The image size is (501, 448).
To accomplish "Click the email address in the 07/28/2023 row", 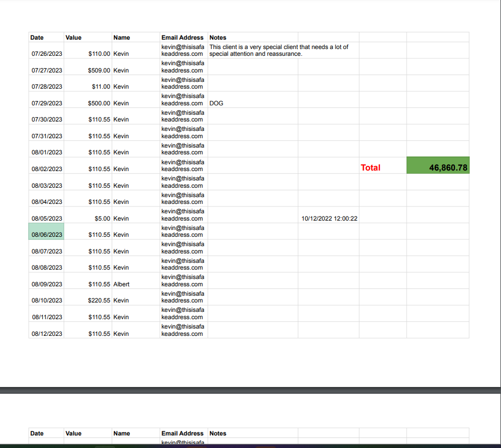I will (x=183, y=83).
